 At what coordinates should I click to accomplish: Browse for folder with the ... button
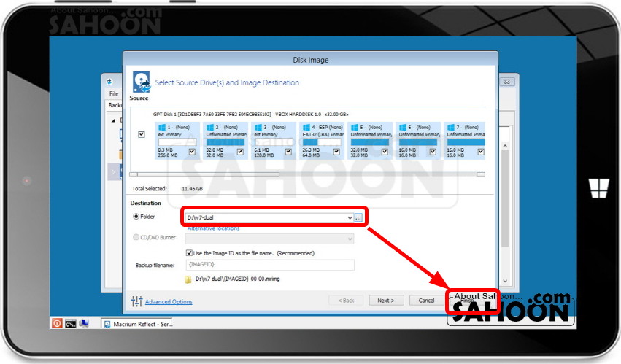pos(358,218)
